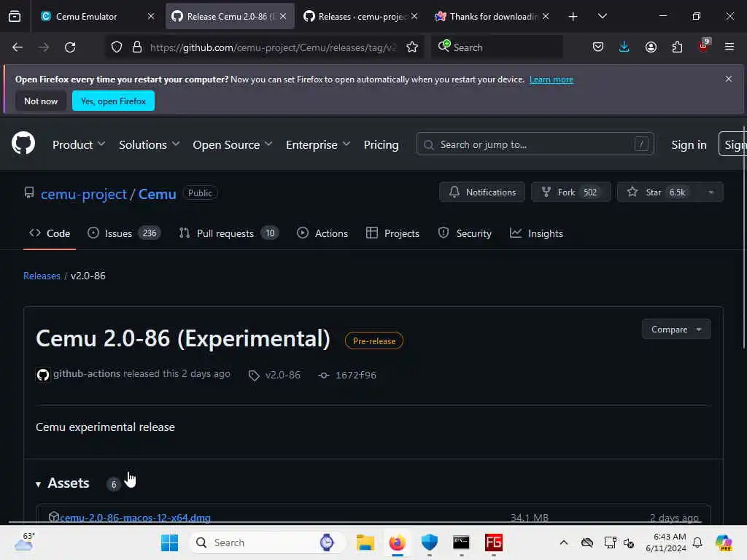The height and width of the screenshot is (560, 747).
Task: Follow the Learn more link
Action: pyautogui.click(x=551, y=79)
